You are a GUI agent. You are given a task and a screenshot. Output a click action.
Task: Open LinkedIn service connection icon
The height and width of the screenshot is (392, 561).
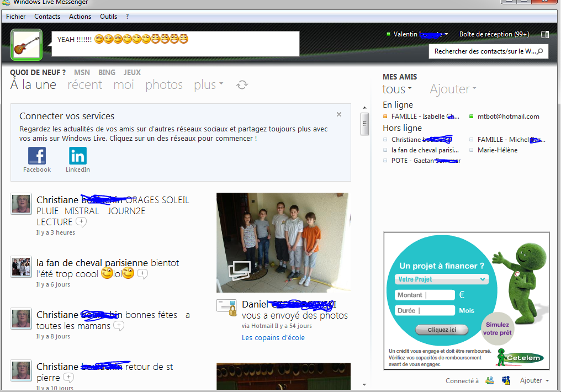pyautogui.click(x=78, y=156)
